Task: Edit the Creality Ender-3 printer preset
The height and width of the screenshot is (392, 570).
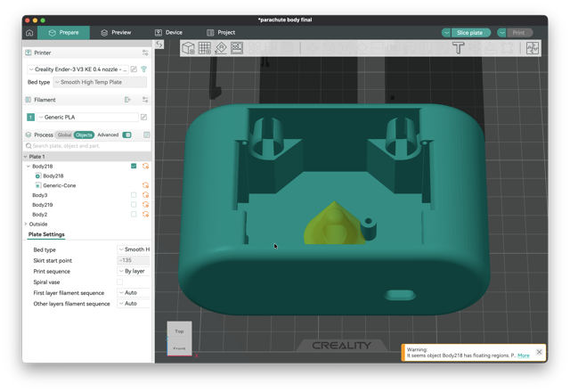Action: 134,69
